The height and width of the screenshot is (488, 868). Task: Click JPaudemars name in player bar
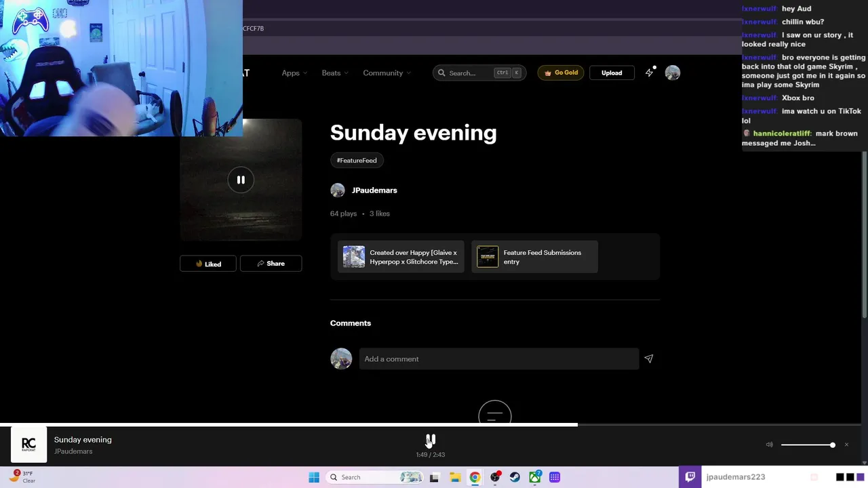pos(73,451)
